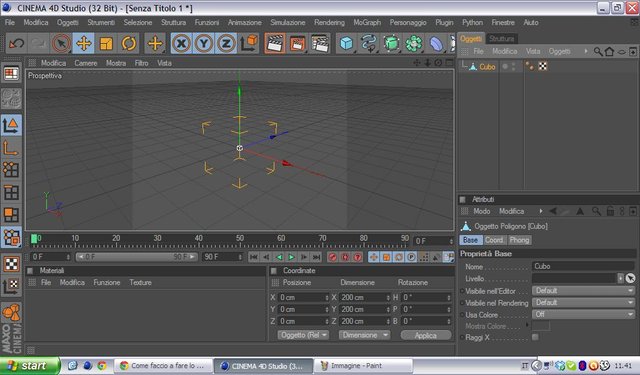Screen dimensions: 640x375
Task: Open the Dimensione dropdown in Coordinate panel
Action: [x=364, y=335]
